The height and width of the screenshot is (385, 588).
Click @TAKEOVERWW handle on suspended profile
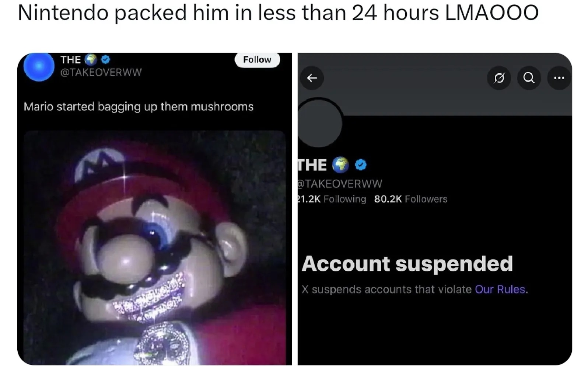340,184
